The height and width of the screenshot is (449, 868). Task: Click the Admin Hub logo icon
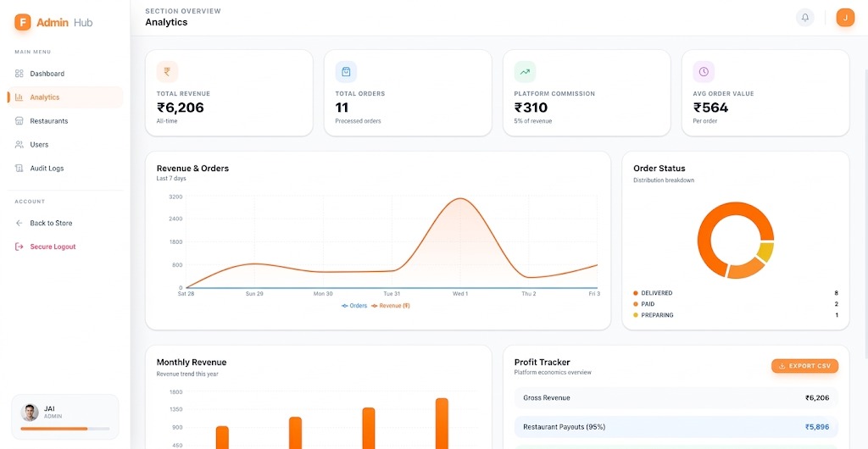[23, 22]
